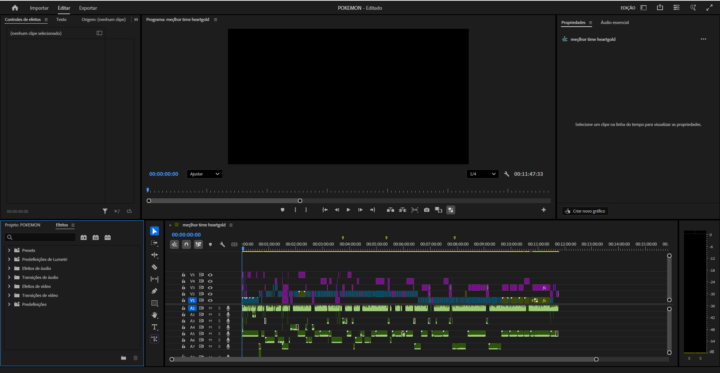Add marker in Program monitor
The height and width of the screenshot is (373, 720).
pyautogui.click(x=282, y=210)
